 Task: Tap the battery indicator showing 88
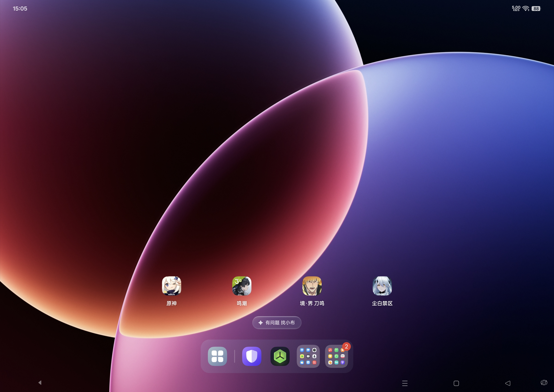[536, 9]
